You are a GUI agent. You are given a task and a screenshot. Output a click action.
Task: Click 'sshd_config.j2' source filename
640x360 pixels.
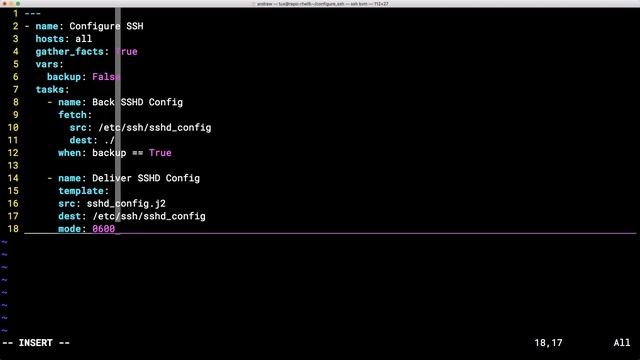tap(126, 203)
